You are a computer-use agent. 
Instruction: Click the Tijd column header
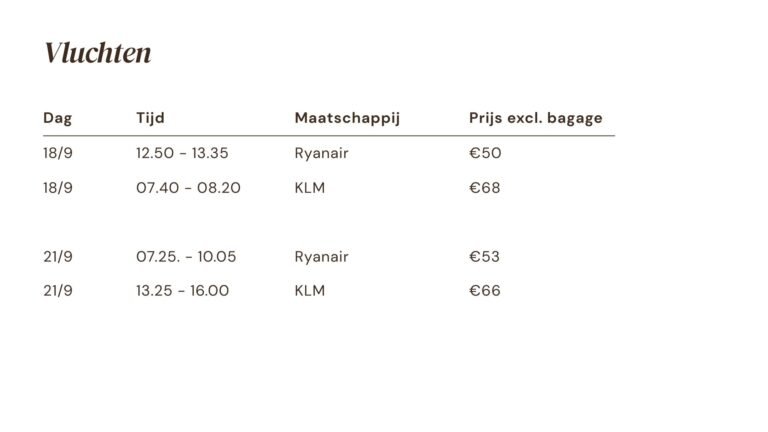pos(150,118)
